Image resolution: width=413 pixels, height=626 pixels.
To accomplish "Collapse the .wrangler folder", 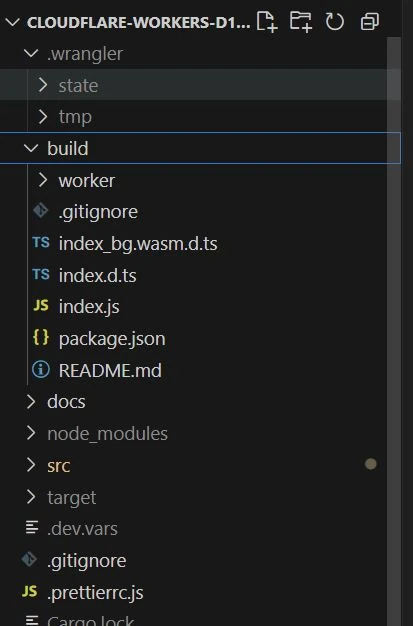I will (31, 53).
